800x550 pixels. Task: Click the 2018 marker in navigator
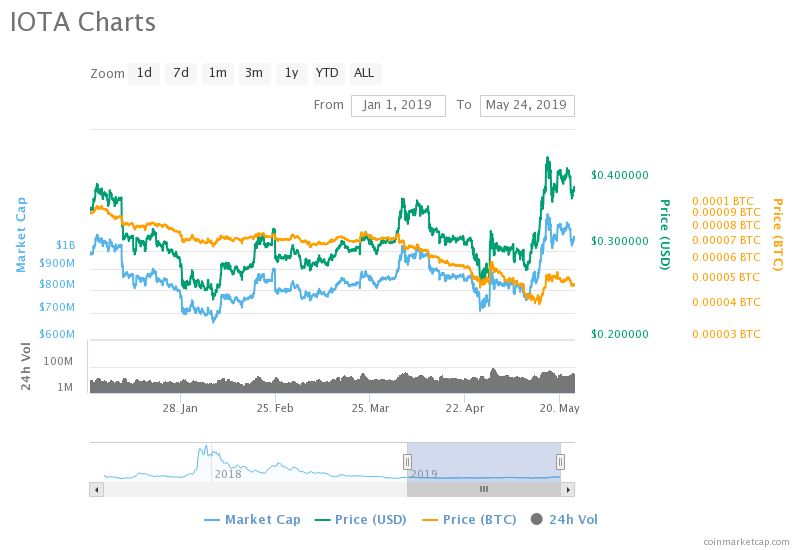[x=228, y=474]
